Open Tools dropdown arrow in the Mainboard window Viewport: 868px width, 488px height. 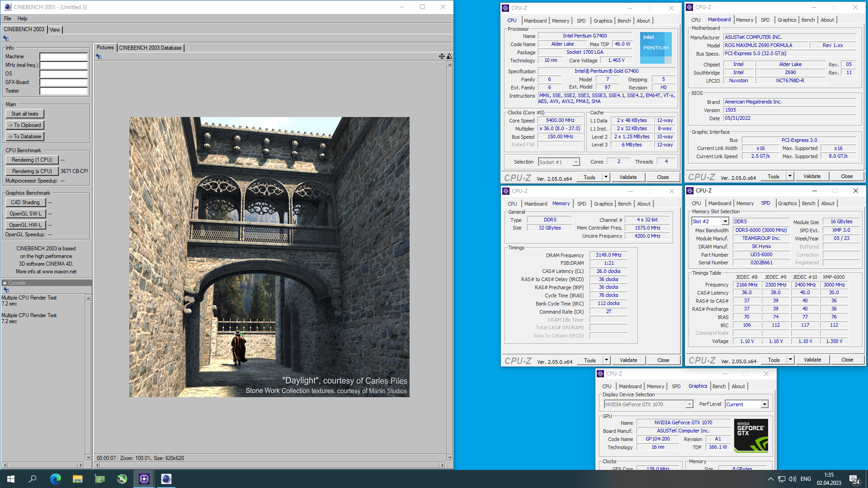[x=790, y=176]
